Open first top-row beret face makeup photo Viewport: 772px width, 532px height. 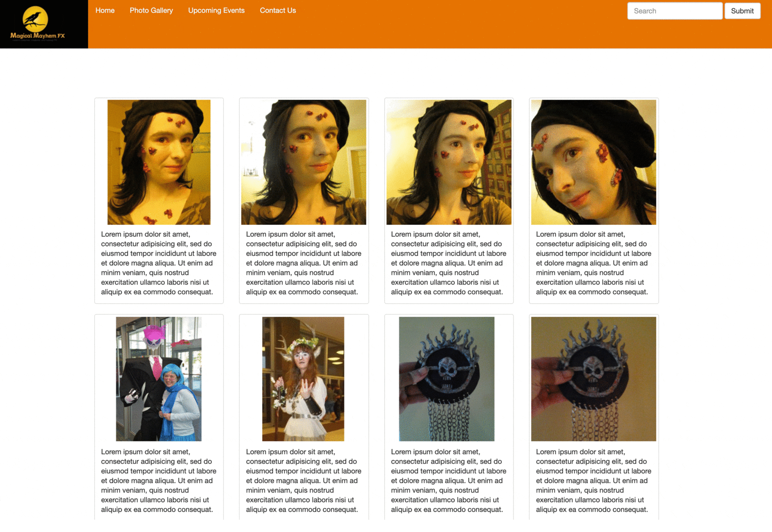click(x=159, y=162)
